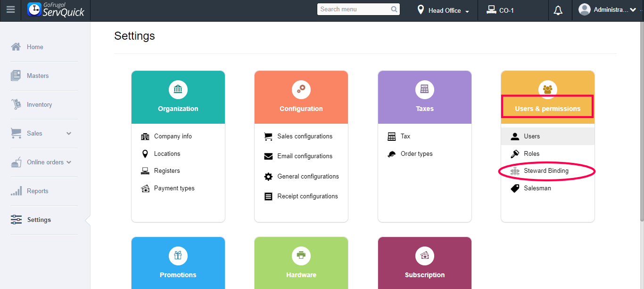
Task: Click the Settings sliders icon in sidebar
Action: (x=16, y=220)
